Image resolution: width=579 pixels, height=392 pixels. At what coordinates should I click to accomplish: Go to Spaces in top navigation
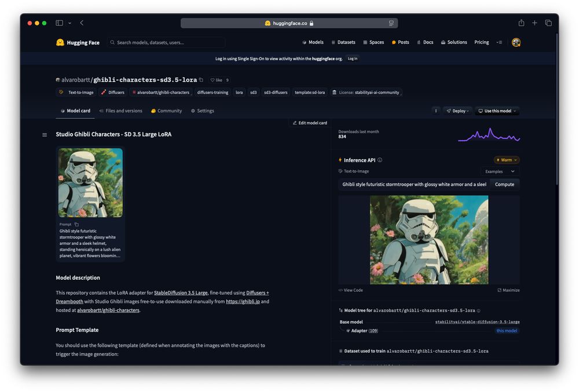[x=373, y=42]
